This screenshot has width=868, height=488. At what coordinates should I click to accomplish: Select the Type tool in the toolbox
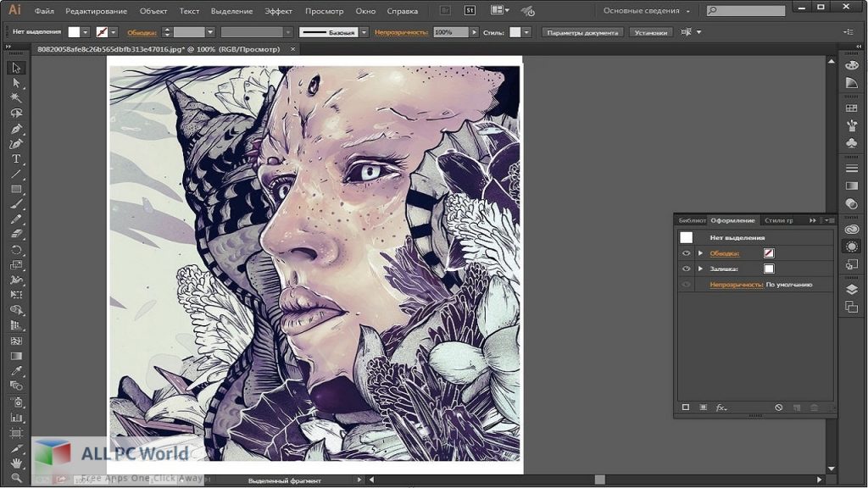15,159
